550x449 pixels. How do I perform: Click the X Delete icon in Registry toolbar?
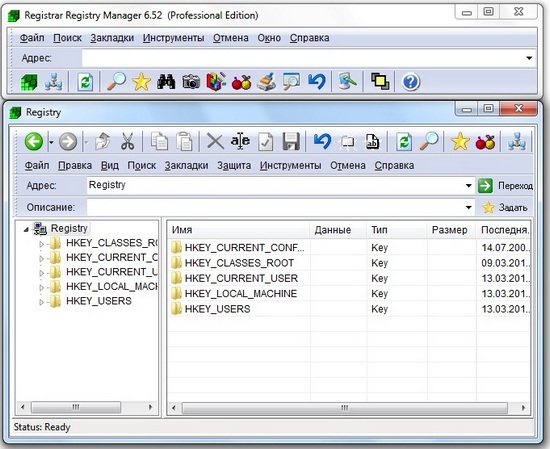(215, 142)
